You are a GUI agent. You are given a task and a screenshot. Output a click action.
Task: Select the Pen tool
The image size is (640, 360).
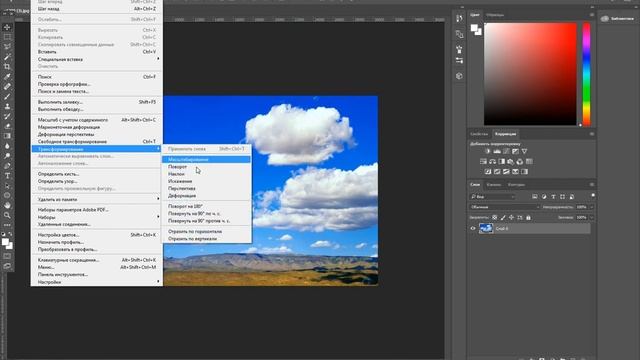point(7,166)
